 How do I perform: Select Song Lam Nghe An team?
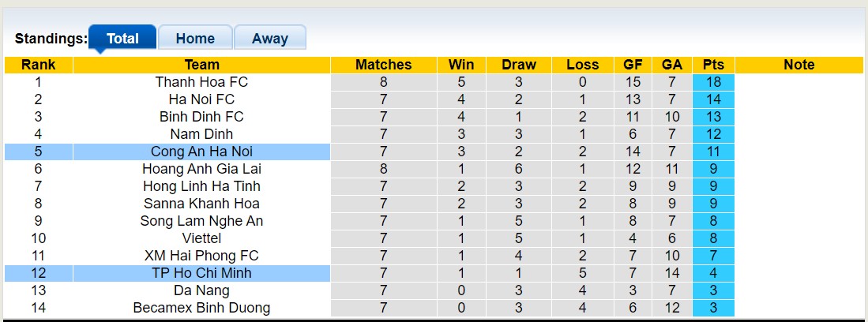coord(201,221)
